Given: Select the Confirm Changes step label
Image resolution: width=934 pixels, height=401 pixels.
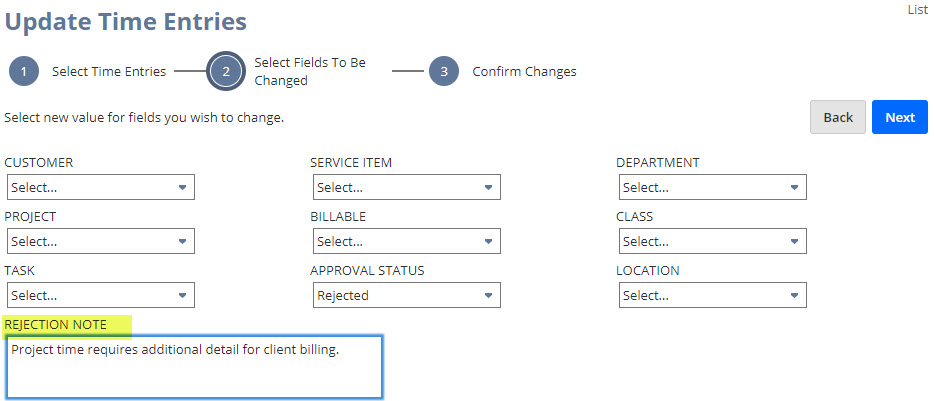Looking at the screenshot, I should pyautogui.click(x=524, y=72).
